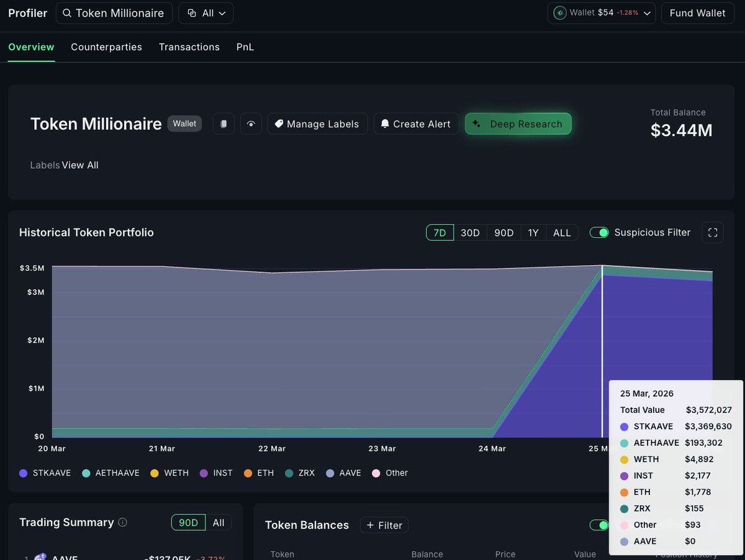Switch Trading Summary to All period
The height and width of the screenshot is (560, 745).
point(219,523)
